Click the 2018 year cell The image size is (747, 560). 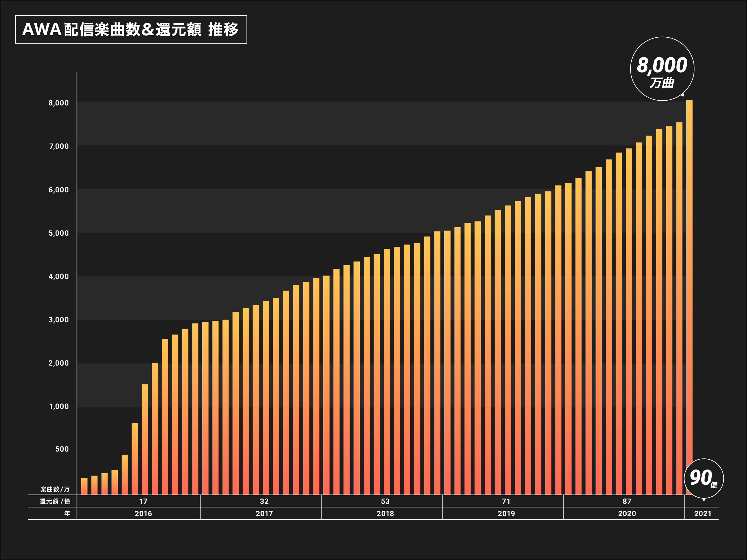click(x=385, y=514)
